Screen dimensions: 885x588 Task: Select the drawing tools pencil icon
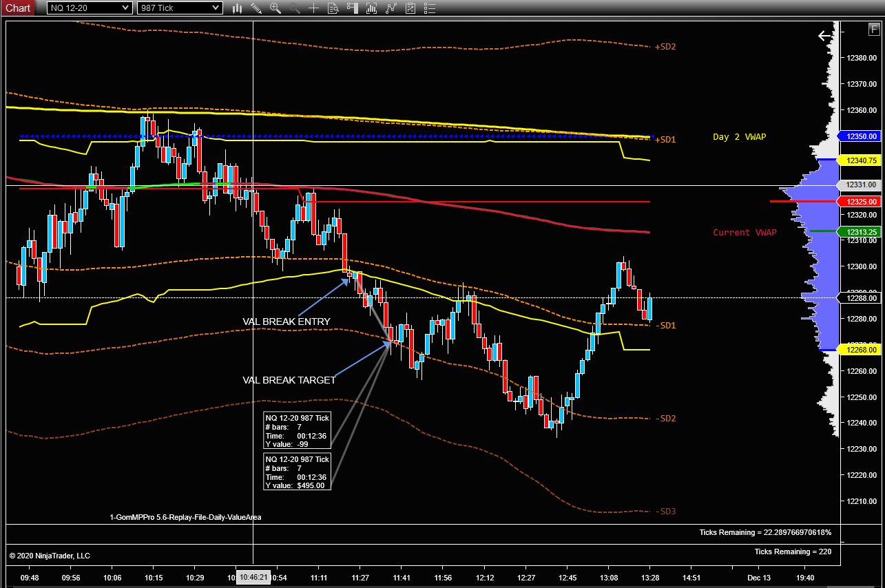[x=256, y=8]
